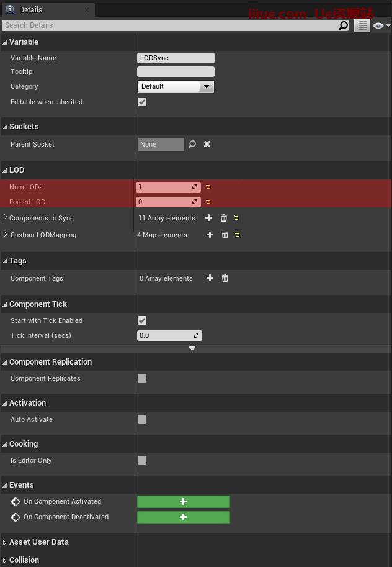The width and height of the screenshot is (392, 567).
Task: Reset Num LODs to default value
Action: (x=208, y=186)
